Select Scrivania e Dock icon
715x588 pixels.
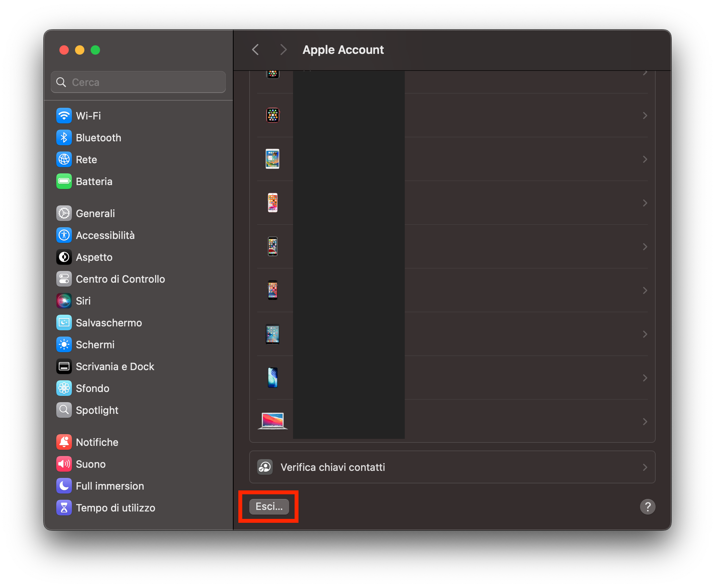(x=64, y=366)
